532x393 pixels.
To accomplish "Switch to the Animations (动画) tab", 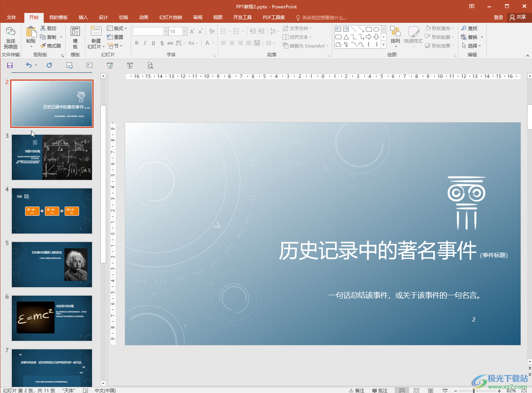I will coord(143,18).
